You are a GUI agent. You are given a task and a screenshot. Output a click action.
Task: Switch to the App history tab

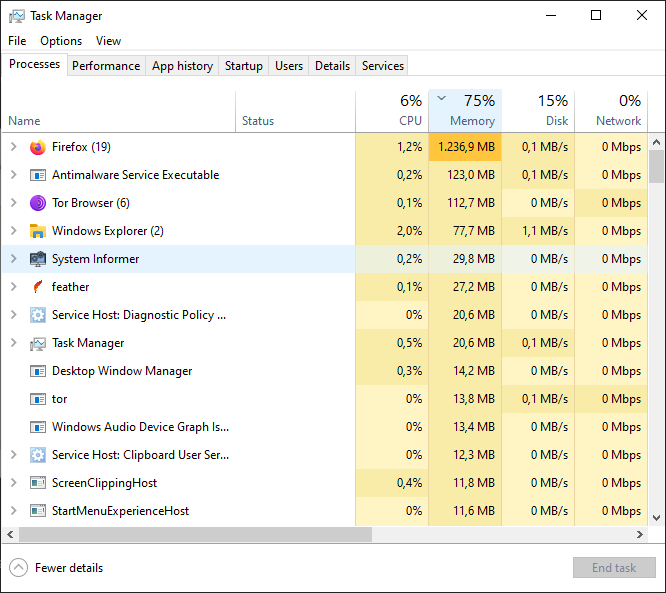[x=182, y=66]
